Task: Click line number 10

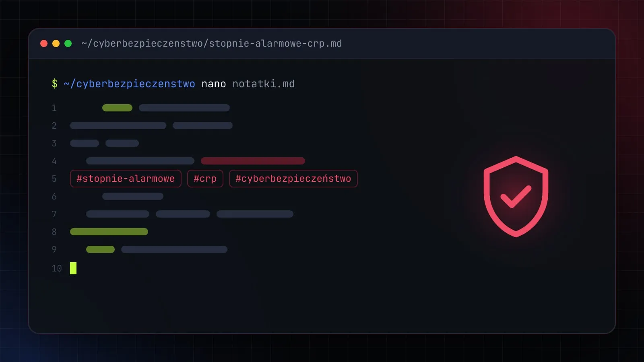Action: pyautogui.click(x=57, y=268)
